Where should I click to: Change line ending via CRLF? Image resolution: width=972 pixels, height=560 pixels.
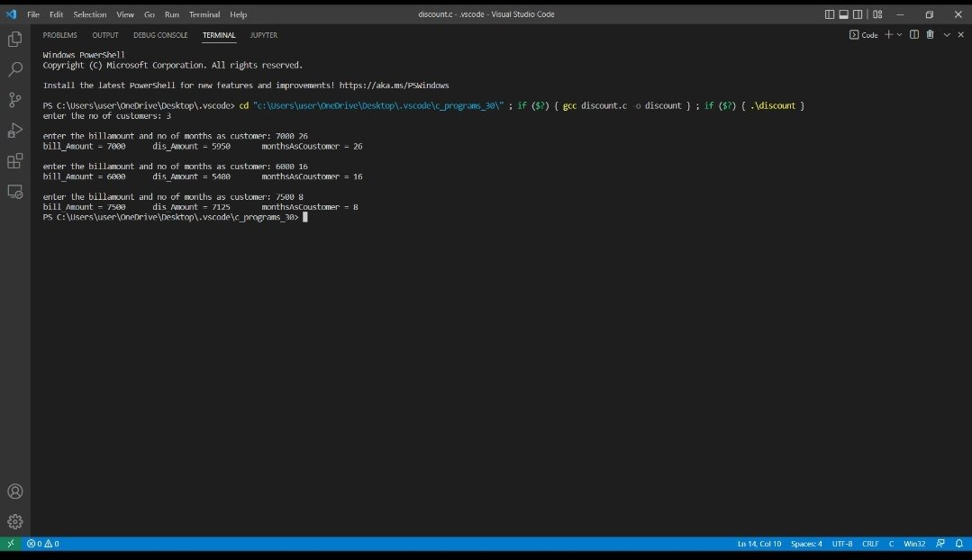870,544
